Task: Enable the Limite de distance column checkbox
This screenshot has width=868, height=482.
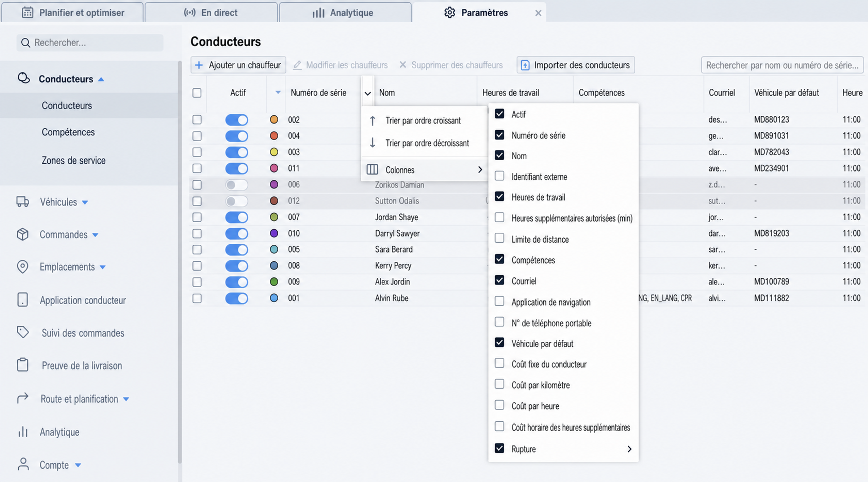Action: click(500, 238)
